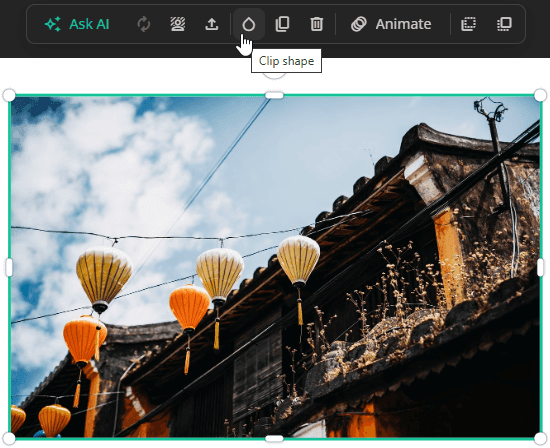
Task: Click the sparkle icon beside Ask AI
Action: click(53, 24)
